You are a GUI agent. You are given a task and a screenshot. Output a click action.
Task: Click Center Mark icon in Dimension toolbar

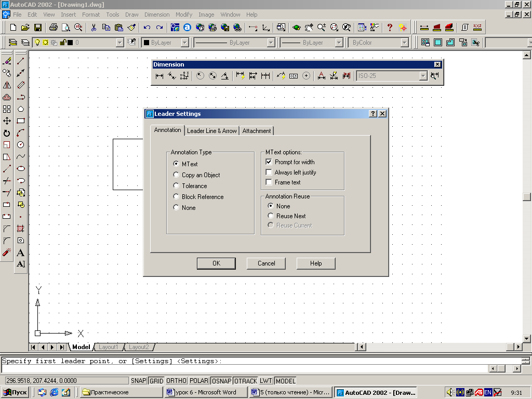(306, 76)
